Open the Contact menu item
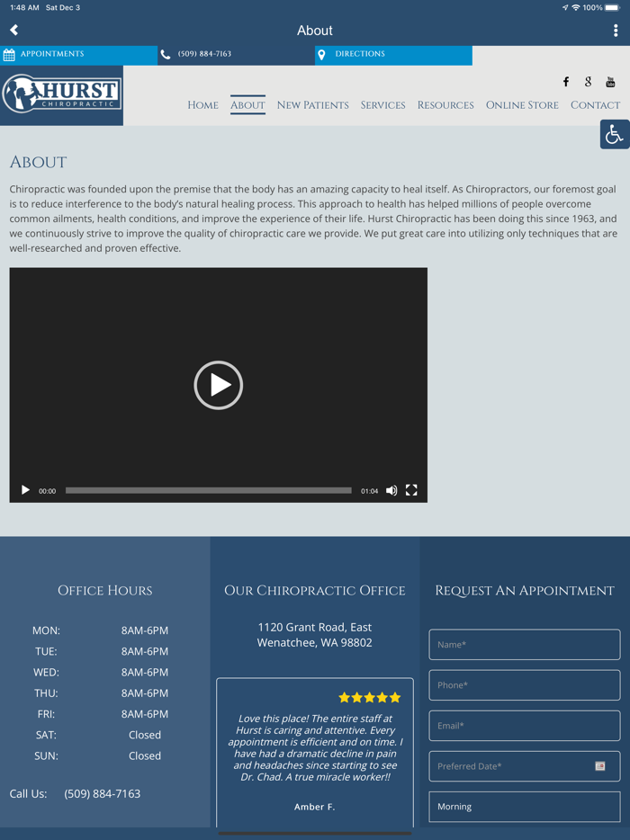 (595, 105)
